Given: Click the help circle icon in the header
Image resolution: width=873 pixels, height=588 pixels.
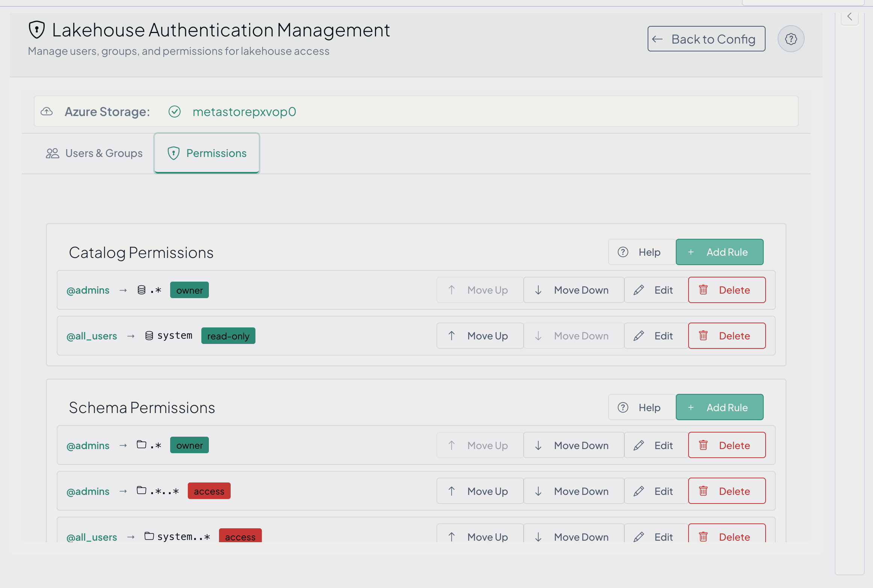Looking at the screenshot, I should click(791, 39).
